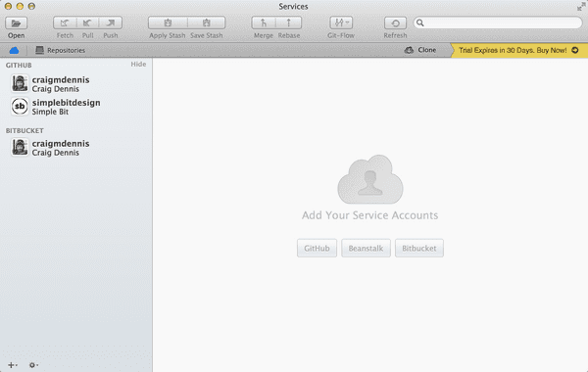588x372 pixels.
Task: Add a GitHub service account
Action: pyautogui.click(x=317, y=249)
